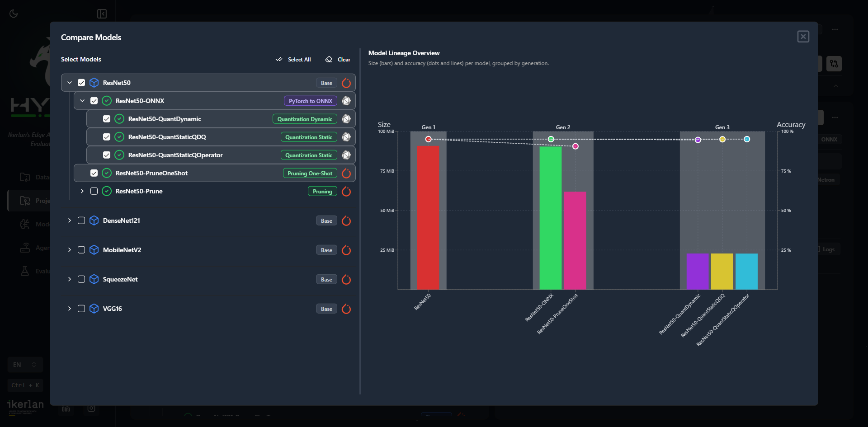Click the PyTorch icon on SqueezeNet row

tap(346, 279)
